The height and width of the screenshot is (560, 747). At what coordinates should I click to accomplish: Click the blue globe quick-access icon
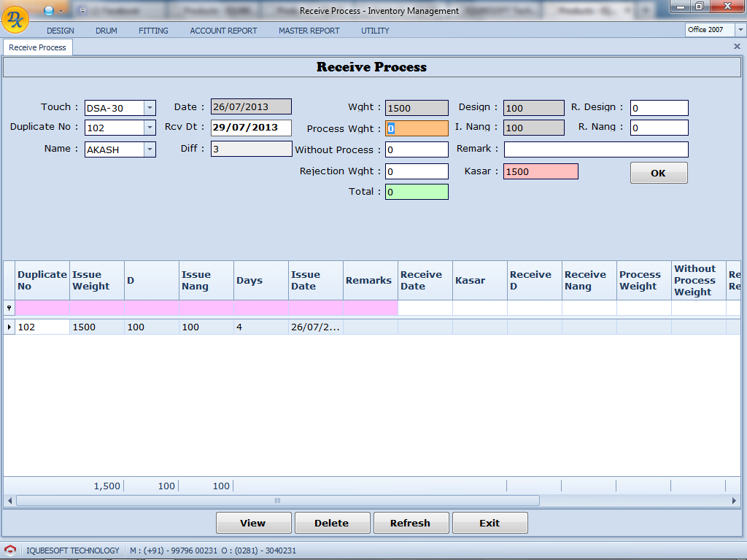(x=49, y=10)
